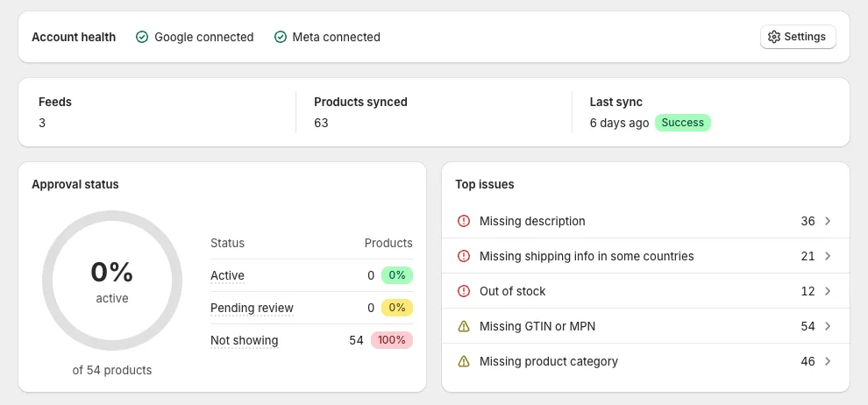Viewport: 868px width, 405px height.
Task: Click the of 54 products caption
Action: [112, 370]
